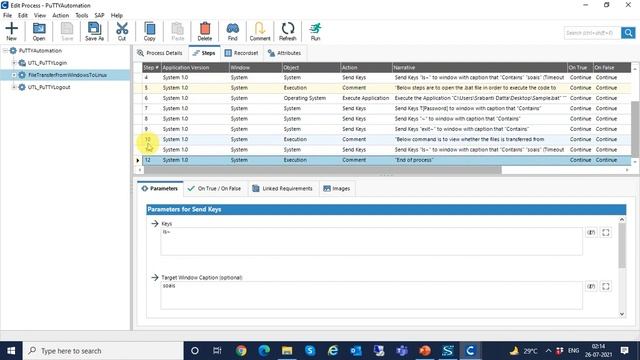The image size is (640, 360).
Task: Select step 6 Execute Application row
Action: [387, 98]
